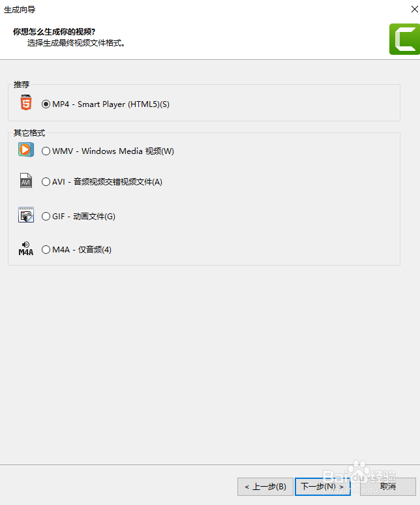Click the heading 你想怎么生成你的视频?
This screenshot has height=505, width=420.
tap(54, 31)
